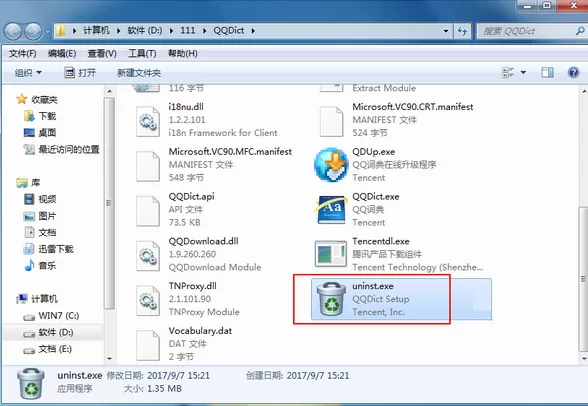Viewport: 588px width, 406px height.
Task: Expand breadcrumb arrow after 计算机
Action: click(x=118, y=31)
